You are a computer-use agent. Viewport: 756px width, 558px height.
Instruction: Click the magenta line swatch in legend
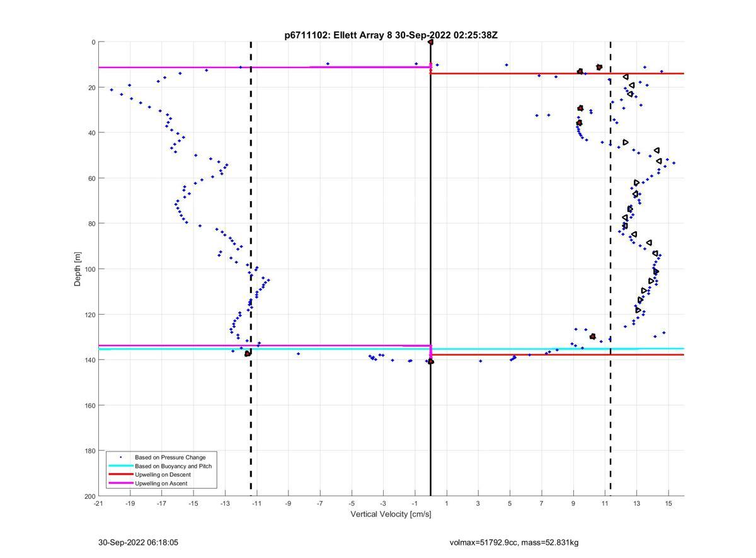[120, 484]
